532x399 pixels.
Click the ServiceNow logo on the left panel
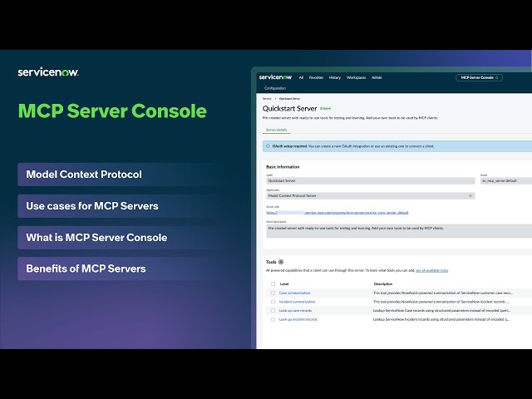(48, 72)
